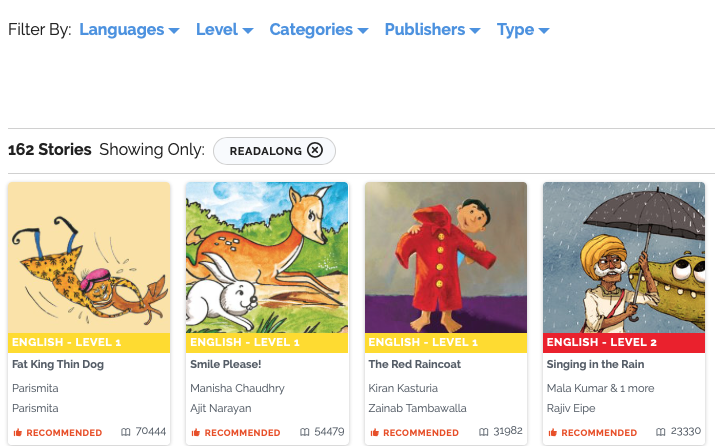The image size is (715, 446).
Task: Click the book reads icon on Singing in the Rain
Action: [x=660, y=432]
